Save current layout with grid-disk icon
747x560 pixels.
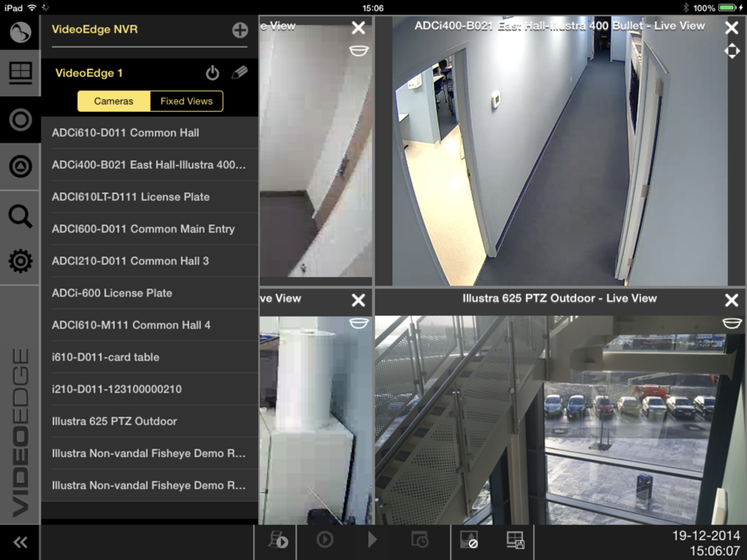click(515, 540)
